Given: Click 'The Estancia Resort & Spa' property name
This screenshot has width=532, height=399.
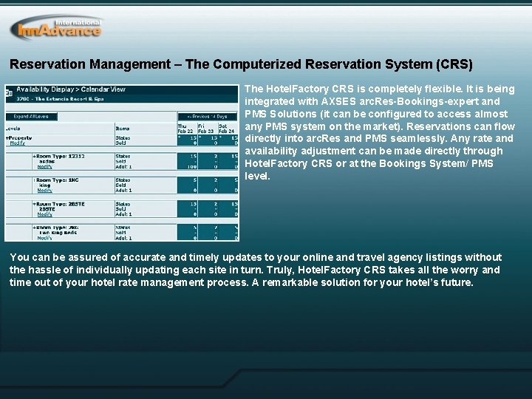Looking at the screenshot, I should pos(69,99).
